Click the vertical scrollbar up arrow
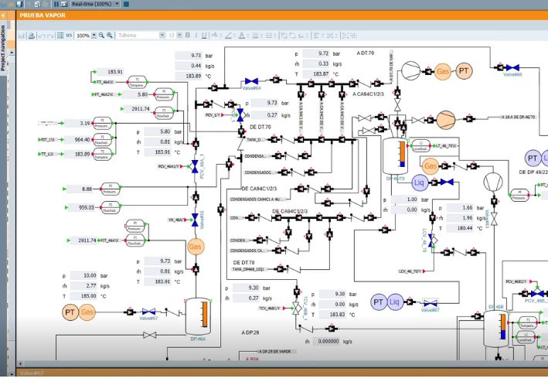The image size is (548, 392). (12, 53)
